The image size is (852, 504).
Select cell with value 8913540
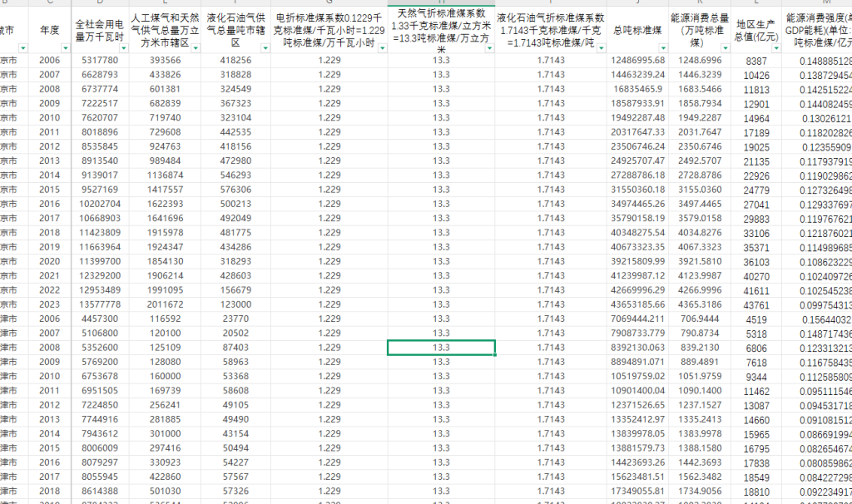tap(100, 161)
